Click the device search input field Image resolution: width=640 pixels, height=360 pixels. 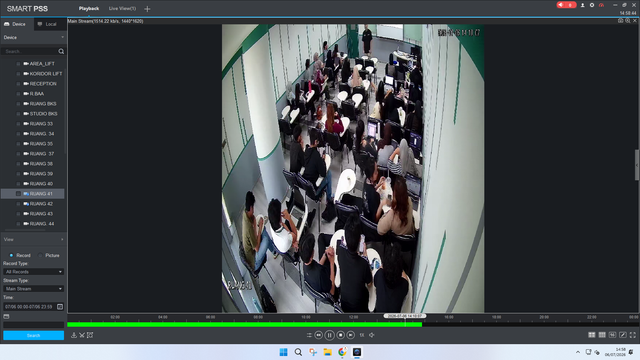(30, 51)
